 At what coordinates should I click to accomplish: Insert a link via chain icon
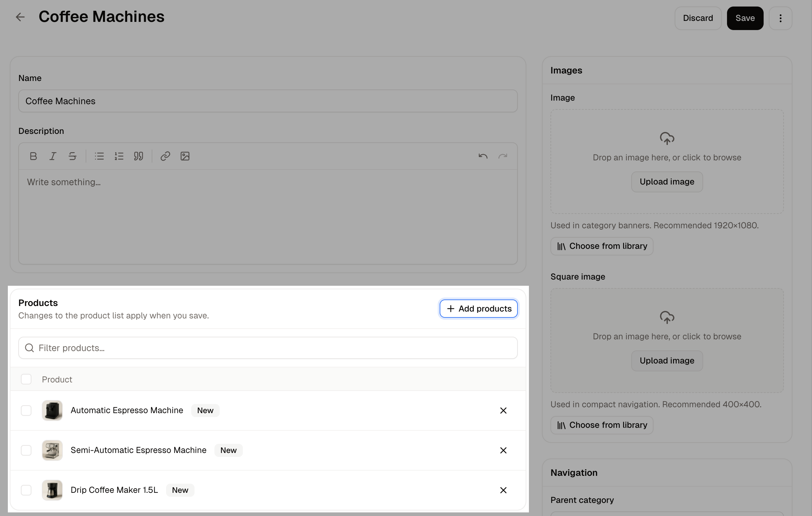click(x=165, y=156)
